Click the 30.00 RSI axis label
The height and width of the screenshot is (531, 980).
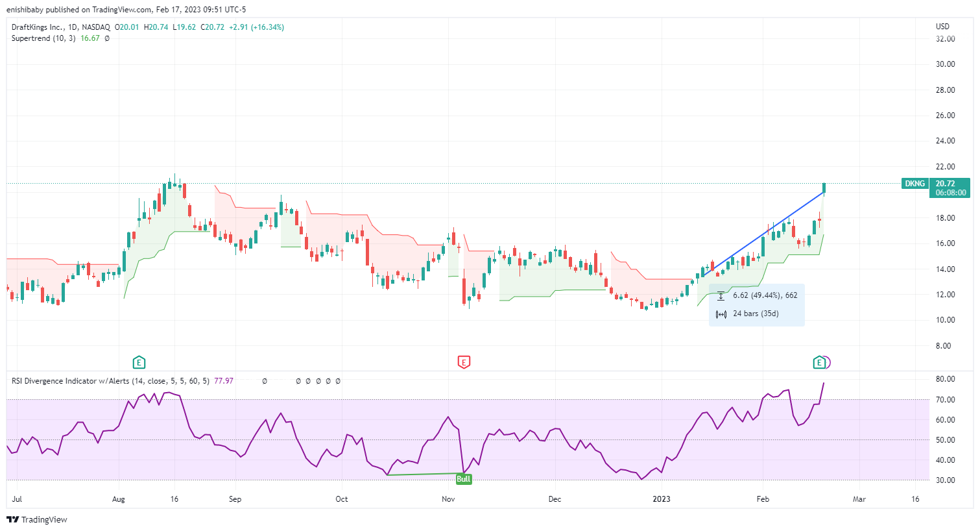coord(945,480)
